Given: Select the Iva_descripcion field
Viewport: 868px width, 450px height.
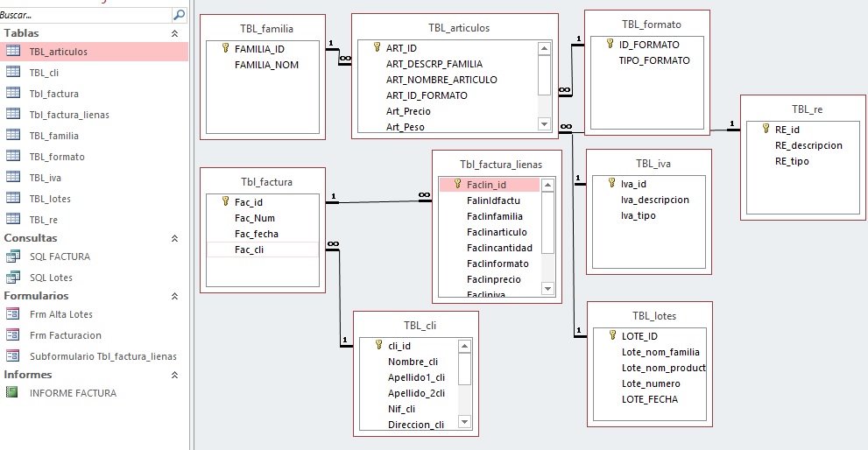Looking at the screenshot, I should tap(655, 200).
